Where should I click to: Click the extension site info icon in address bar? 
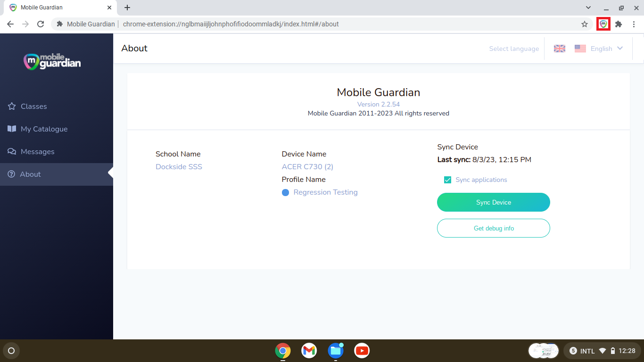click(x=59, y=24)
